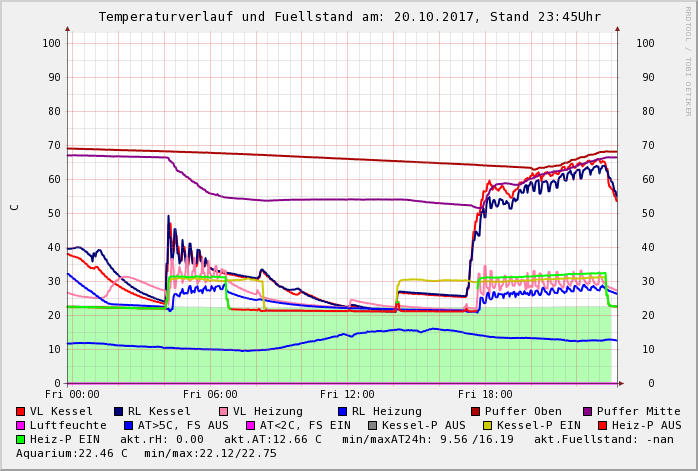Click the 'Fri 18:00' time axis label
The width and height of the screenshot is (698, 471).
(485, 394)
